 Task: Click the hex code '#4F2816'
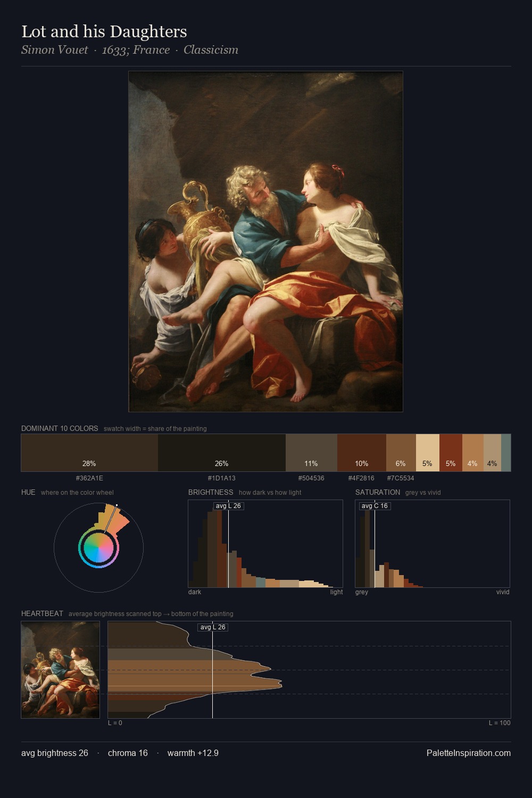pyautogui.click(x=361, y=478)
